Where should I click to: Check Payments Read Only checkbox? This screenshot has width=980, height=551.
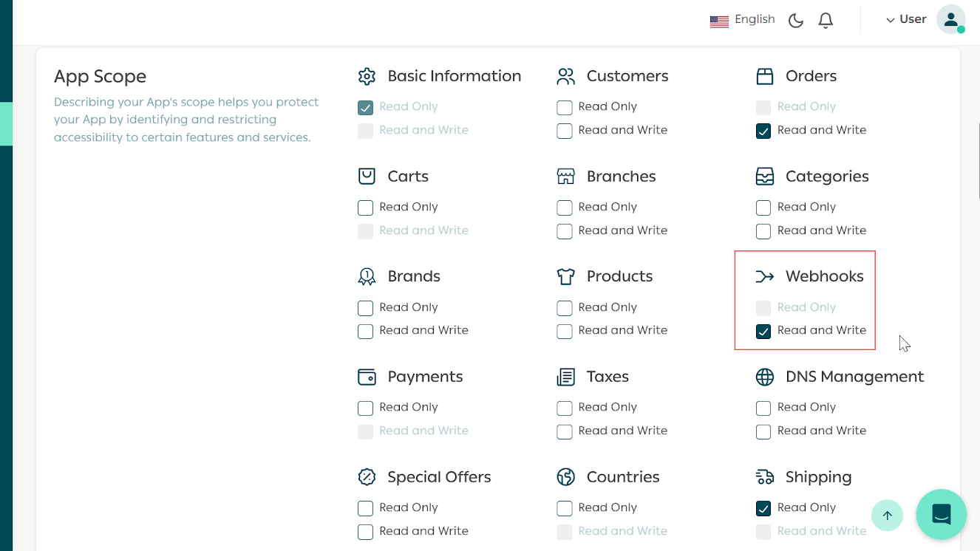pos(365,408)
